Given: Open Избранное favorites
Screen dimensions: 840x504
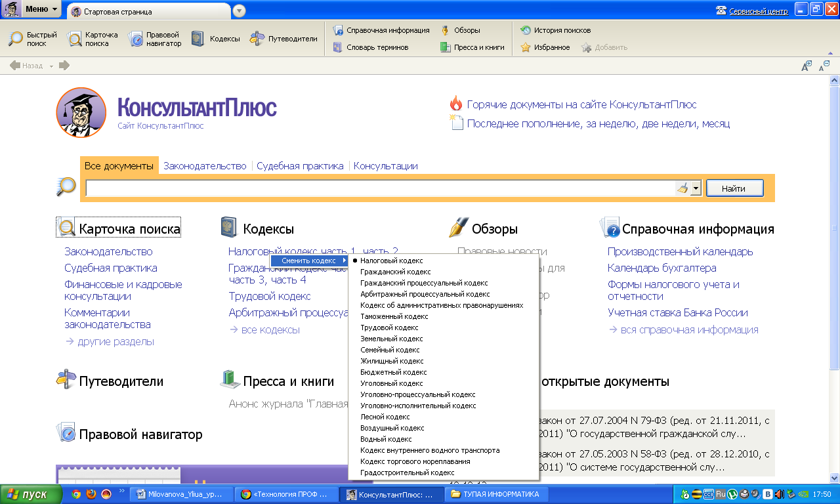Looking at the screenshot, I should (545, 47).
